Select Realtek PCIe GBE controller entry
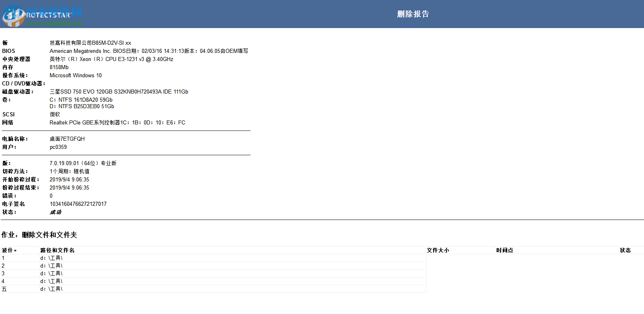 [117, 122]
